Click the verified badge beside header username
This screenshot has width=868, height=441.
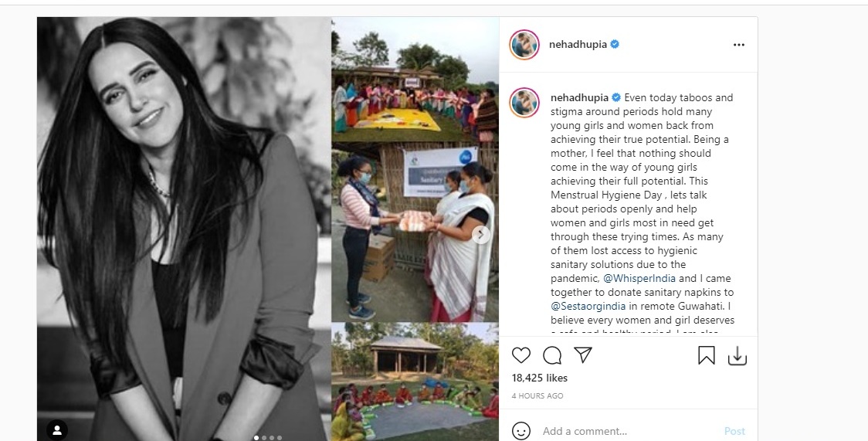(x=615, y=44)
